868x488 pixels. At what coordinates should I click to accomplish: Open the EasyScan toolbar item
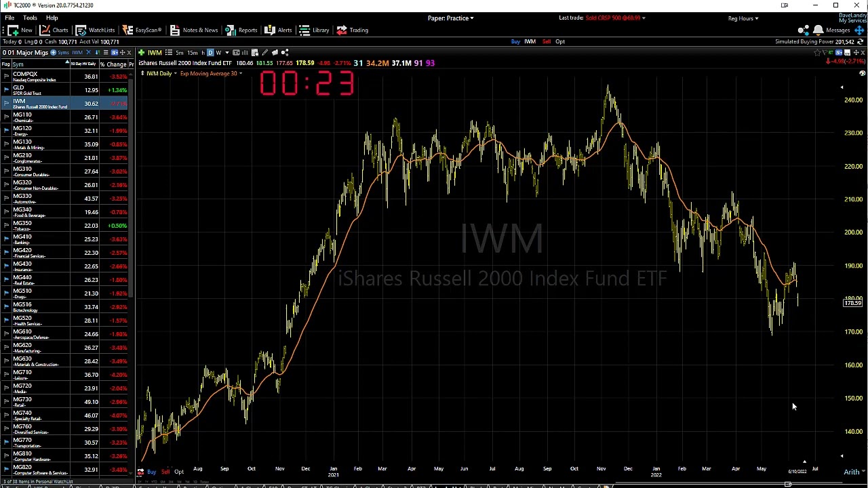(x=142, y=30)
